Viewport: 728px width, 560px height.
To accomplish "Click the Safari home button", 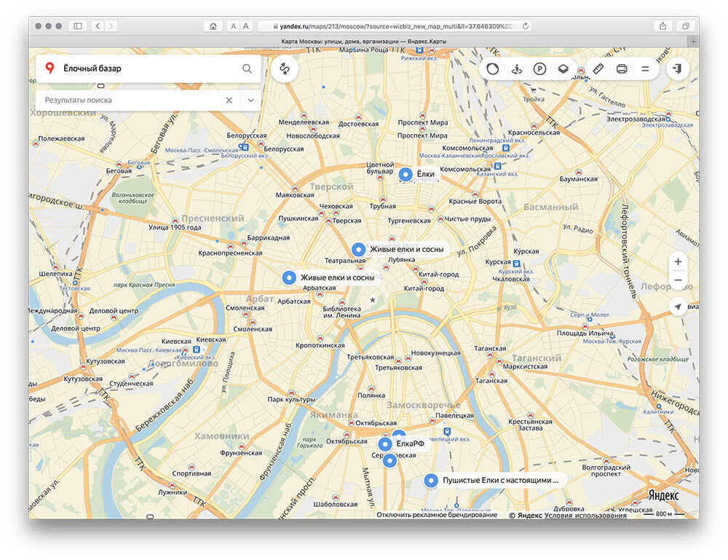I will (x=213, y=26).
